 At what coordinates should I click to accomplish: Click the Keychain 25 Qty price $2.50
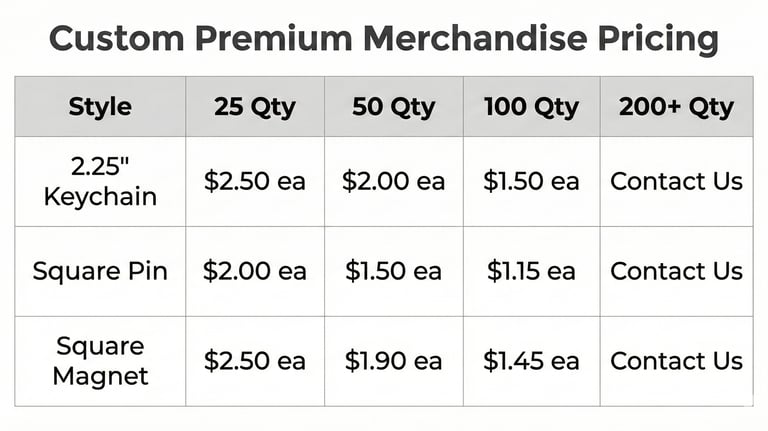[254, 181]
